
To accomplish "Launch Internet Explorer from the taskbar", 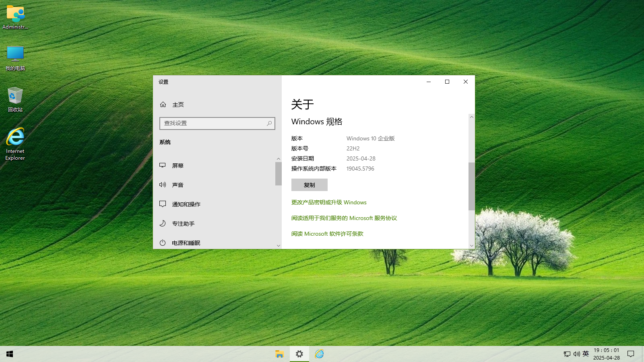I will pyautogui.click(x=319, y=354).
